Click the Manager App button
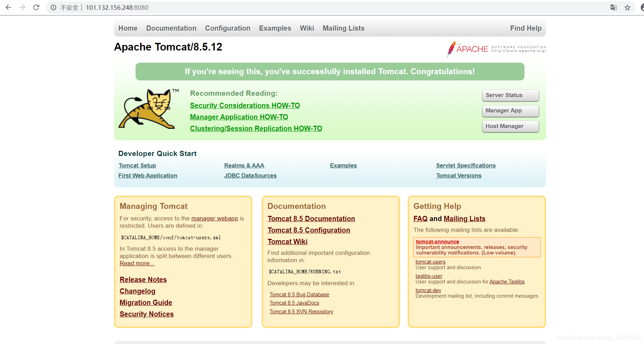Screen dimensions: 644x344 click(511, 111)
